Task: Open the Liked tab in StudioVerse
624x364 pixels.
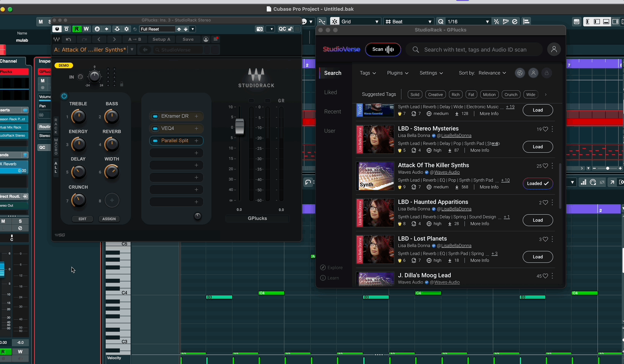Action: 331,92
